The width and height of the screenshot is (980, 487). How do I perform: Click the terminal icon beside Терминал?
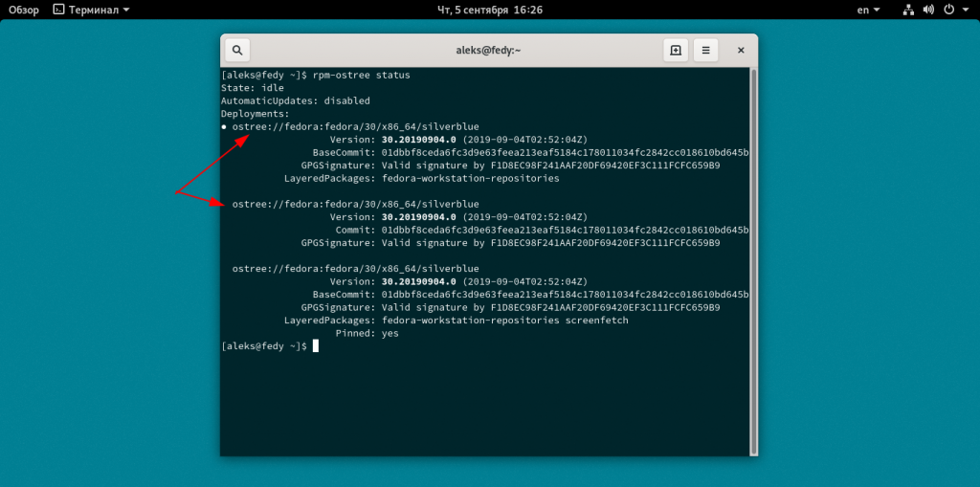(59, 10)
